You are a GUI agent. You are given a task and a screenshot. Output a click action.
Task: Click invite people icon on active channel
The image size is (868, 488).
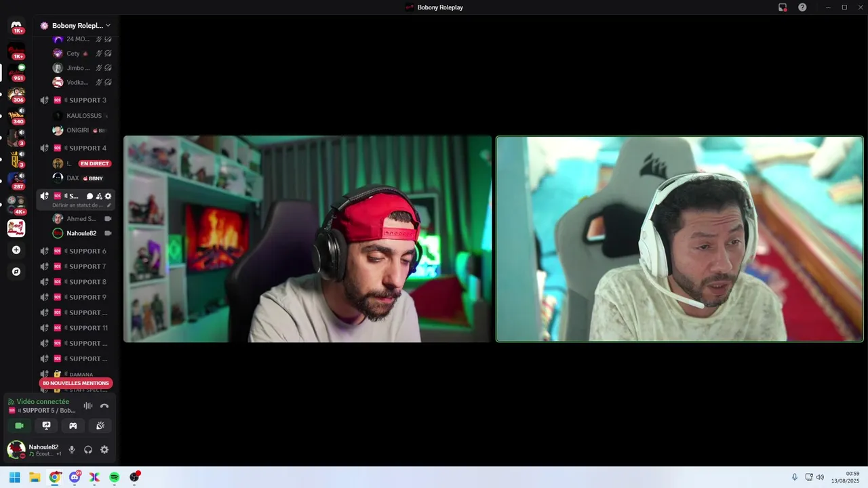99,197
